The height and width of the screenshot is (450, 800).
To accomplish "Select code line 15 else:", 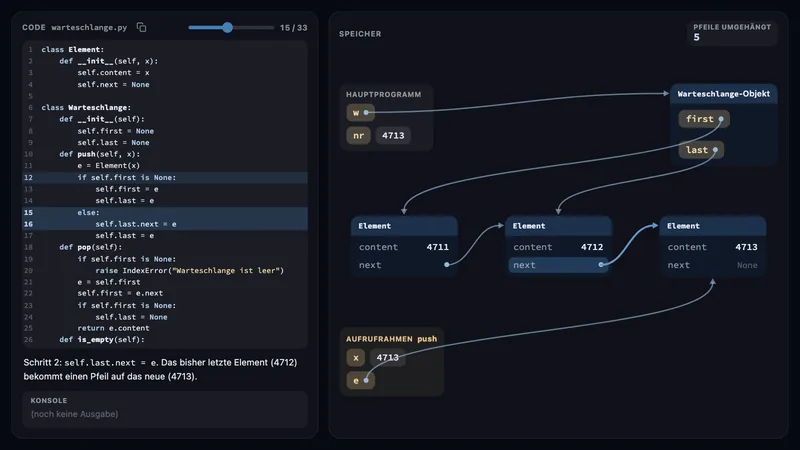I will tap(165, 212).
